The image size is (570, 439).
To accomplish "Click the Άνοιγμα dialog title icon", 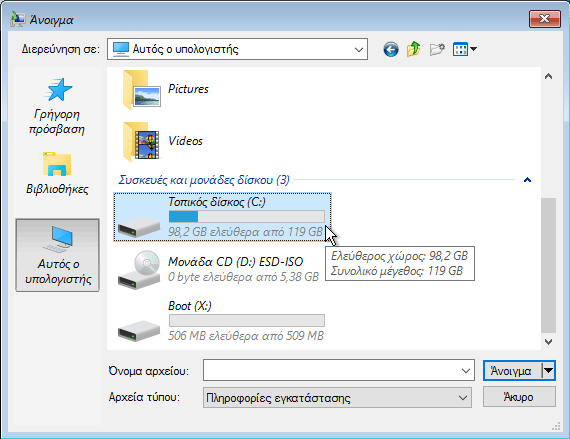I will click(17, 19).
